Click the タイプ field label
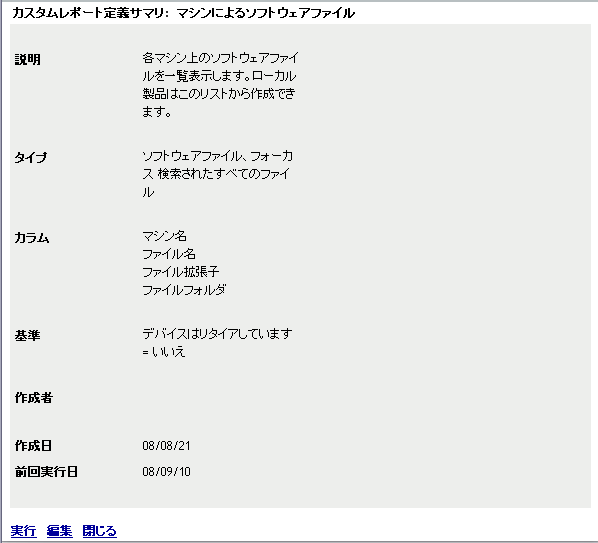Image resolution: width=598 pixels, height=543 pixels. point(31,157)
